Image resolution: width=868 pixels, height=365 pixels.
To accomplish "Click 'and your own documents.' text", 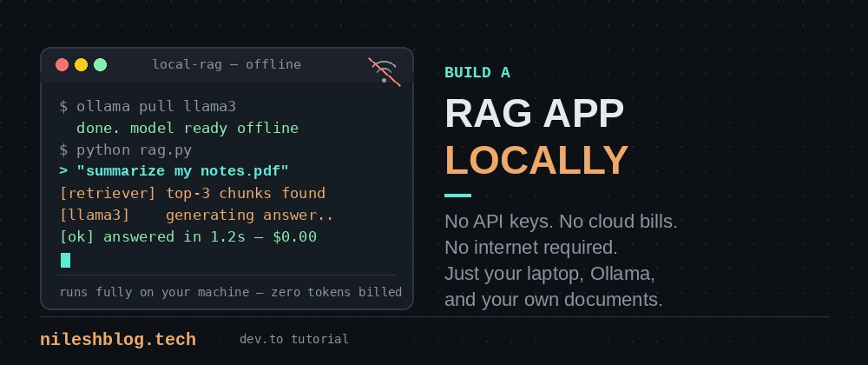I will pyautogui.click(x=554, y=300).
